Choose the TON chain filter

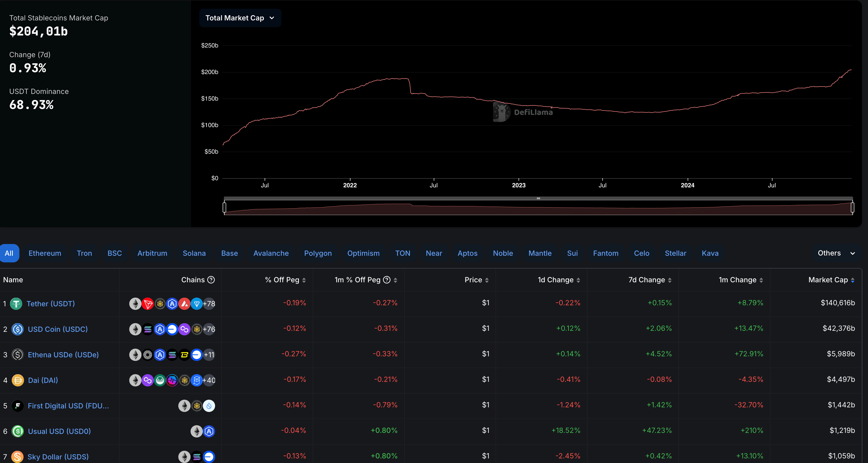coord(403,253)
